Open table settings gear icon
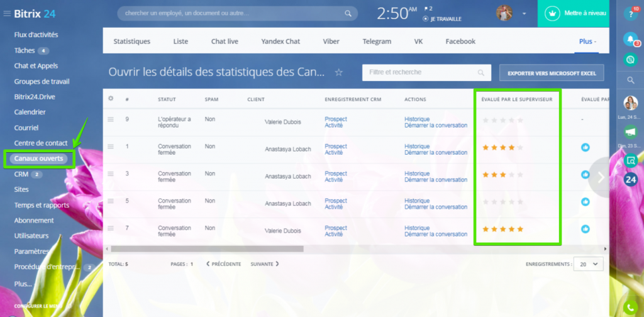 tap(111, 99)
